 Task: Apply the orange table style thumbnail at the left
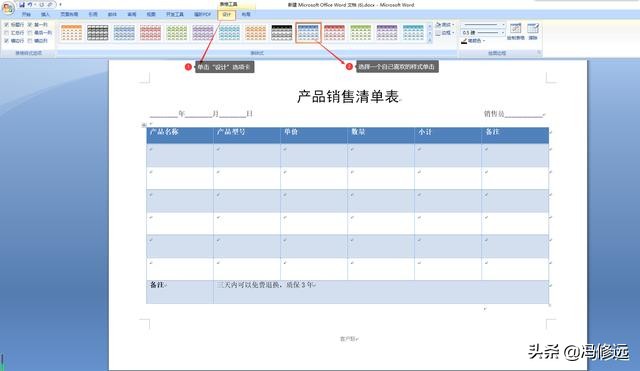tap(71, 33)
